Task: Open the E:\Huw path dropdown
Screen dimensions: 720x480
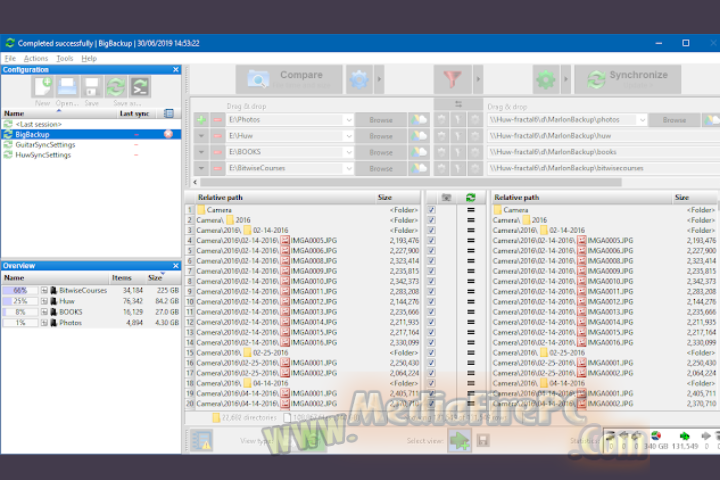Action: [x=349, y=136]
